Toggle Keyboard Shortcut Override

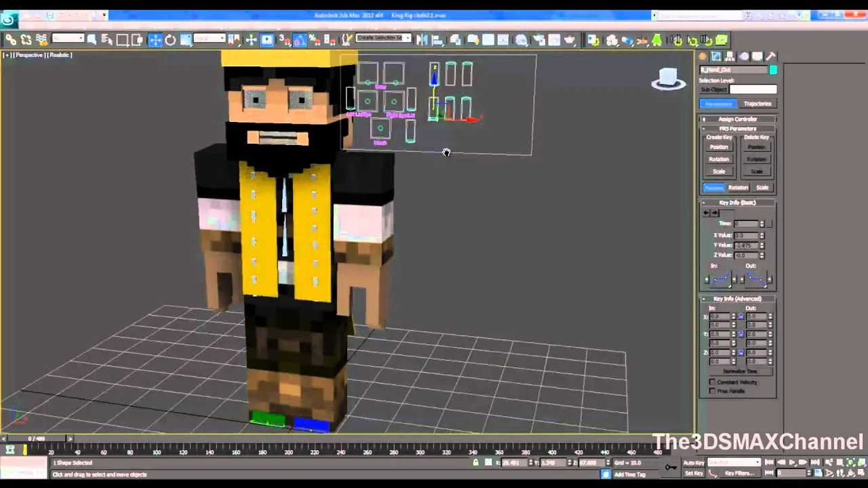267,40
